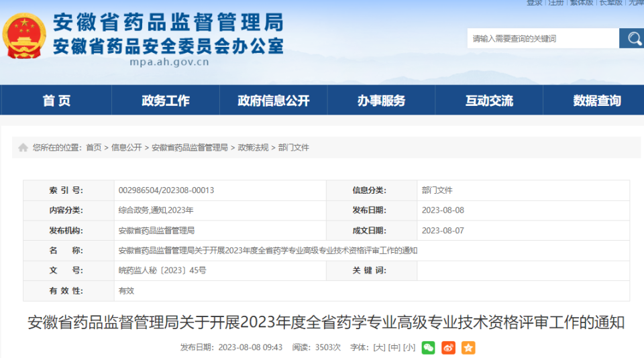The image size is (644, 358).
Task: Click the 部门文件 information category value
Action: 437,190
